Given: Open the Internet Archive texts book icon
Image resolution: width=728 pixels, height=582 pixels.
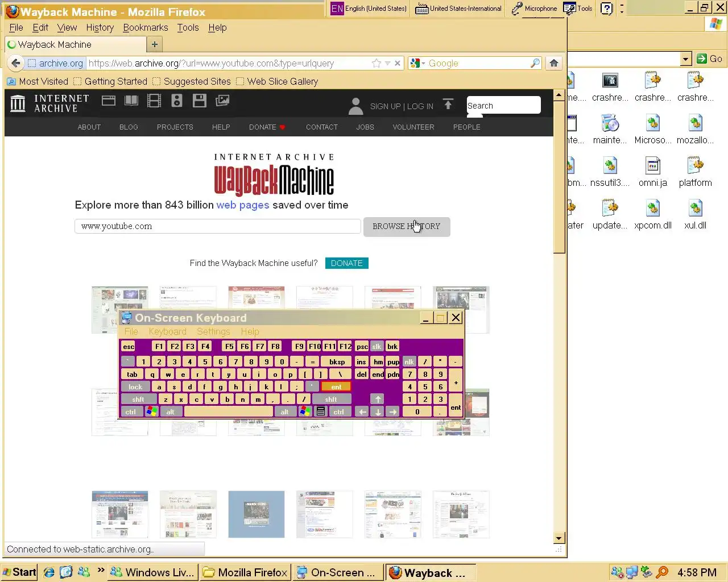Looking at the screenshot, I should point(131,101).
